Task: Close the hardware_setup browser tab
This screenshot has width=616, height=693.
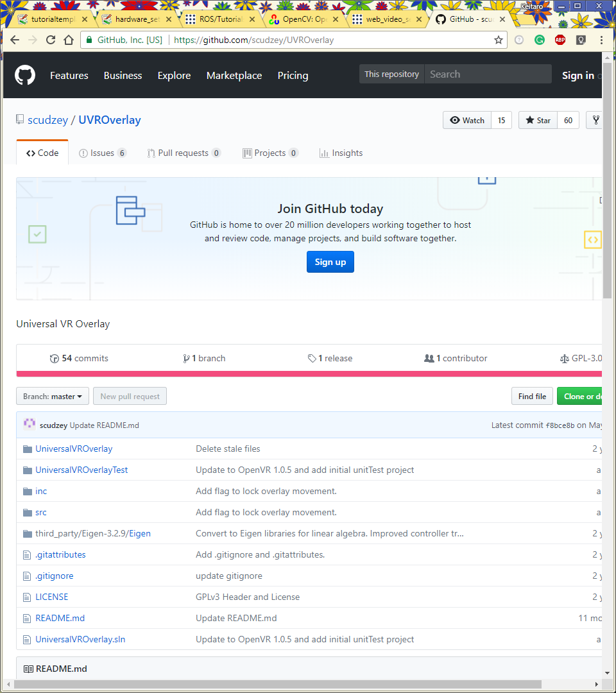Action: pyautogui.click(x=168, y=19)
